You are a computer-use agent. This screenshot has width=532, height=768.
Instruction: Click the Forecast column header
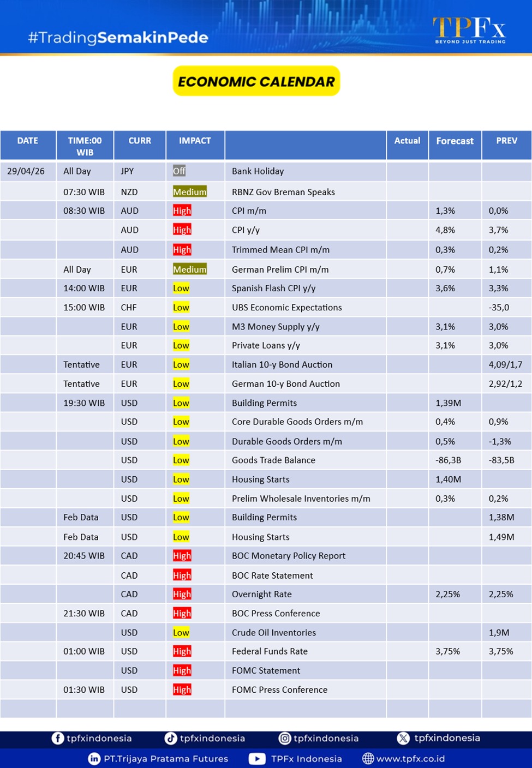455,141
